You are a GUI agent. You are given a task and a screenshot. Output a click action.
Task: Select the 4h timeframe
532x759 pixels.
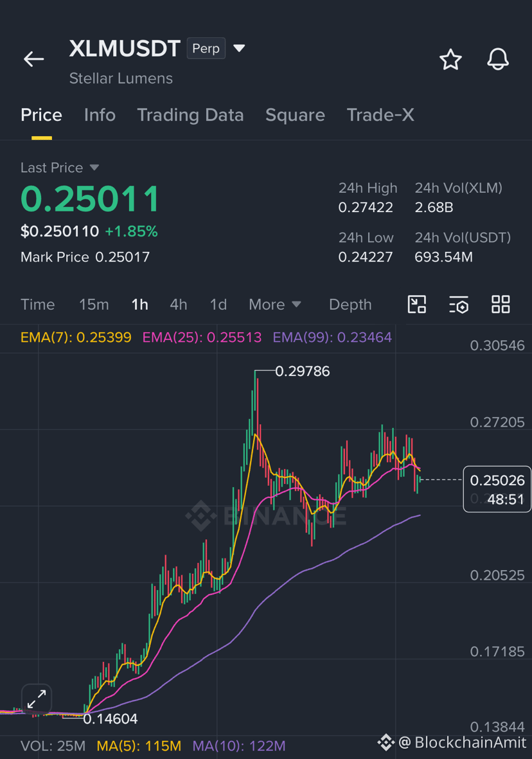coord(179,305)
